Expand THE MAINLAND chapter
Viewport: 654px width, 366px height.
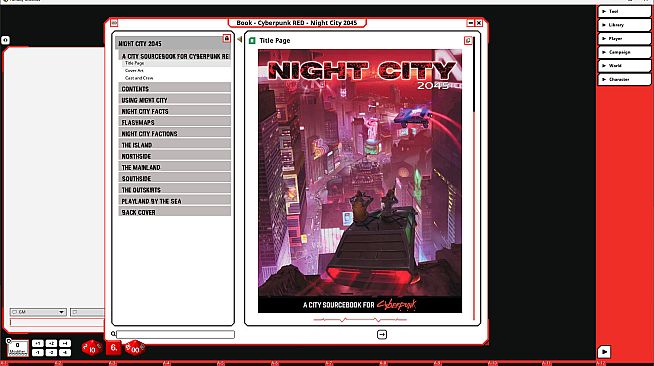(x=175, y=167)
